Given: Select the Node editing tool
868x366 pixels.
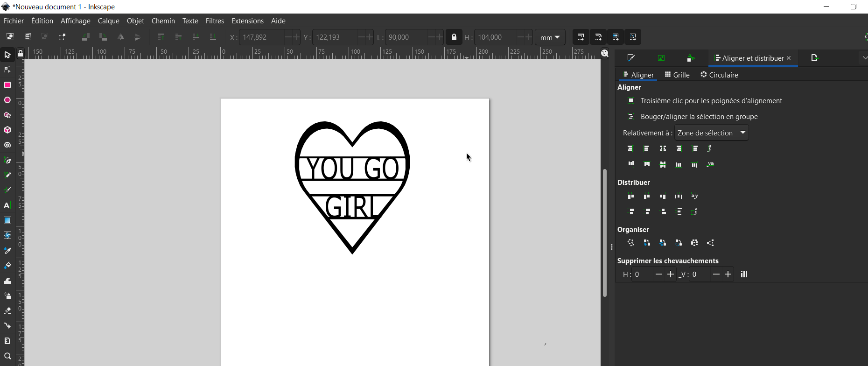Looking at the screenshot, I should click(7, 70).
